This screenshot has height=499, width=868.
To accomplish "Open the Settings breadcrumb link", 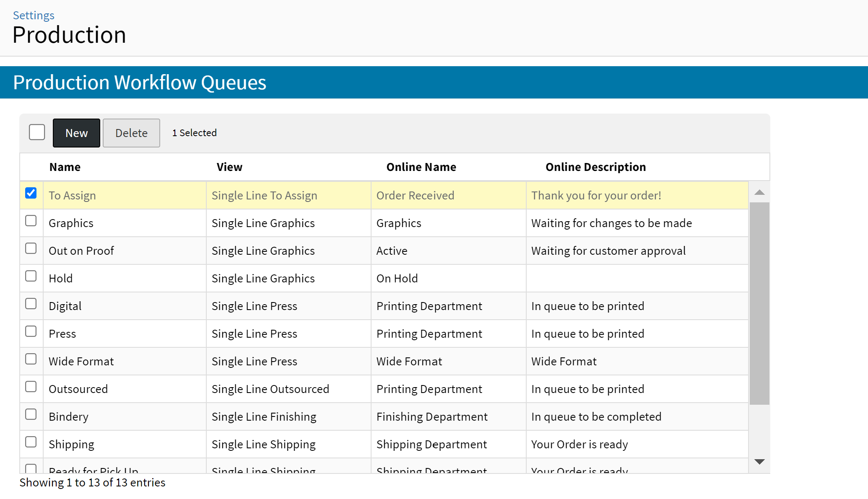I will click(x=34, y=16).
